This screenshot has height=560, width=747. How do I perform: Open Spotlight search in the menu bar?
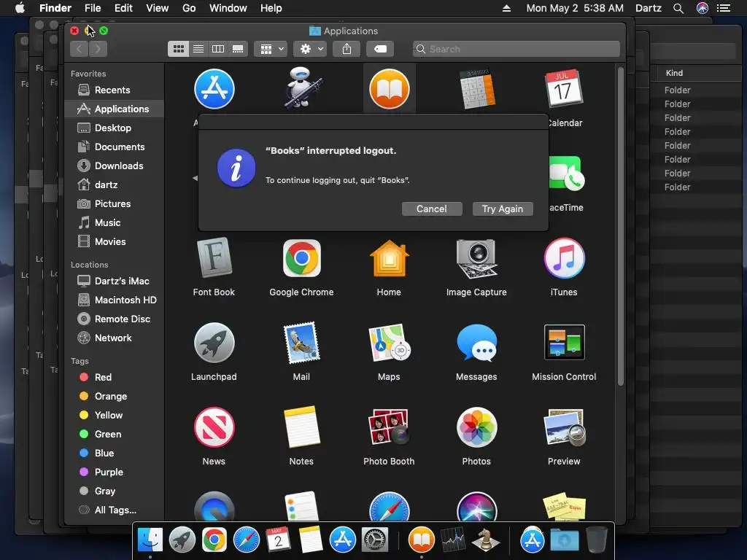tap(678, 8)
